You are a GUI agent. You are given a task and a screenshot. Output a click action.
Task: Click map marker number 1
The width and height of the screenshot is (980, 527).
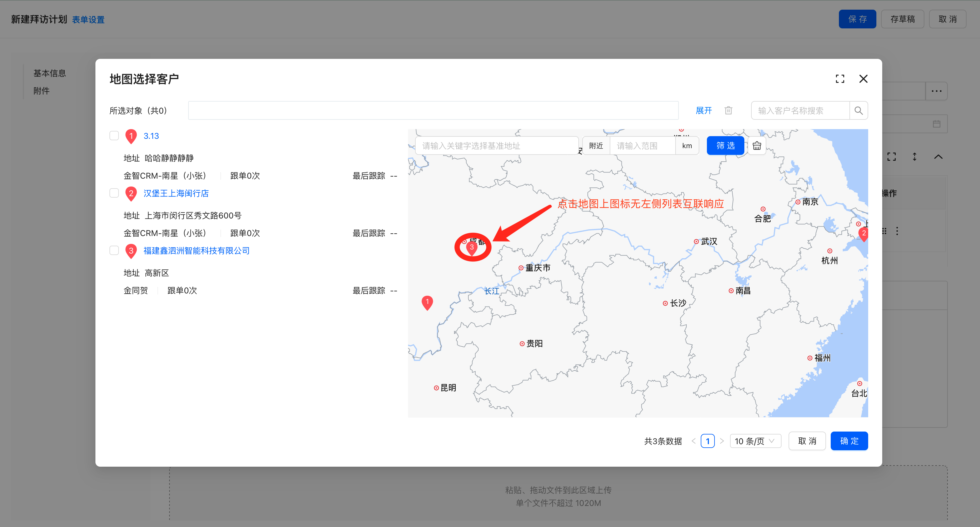point(427,303)
